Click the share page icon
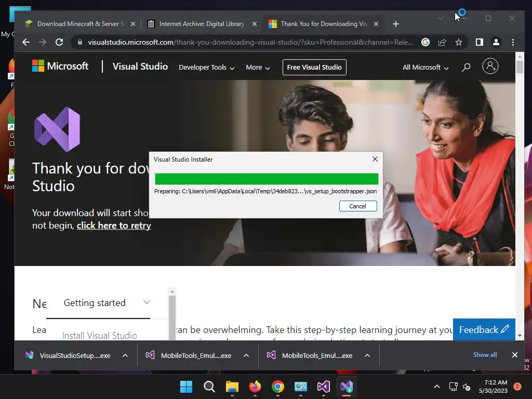 (442, 42)
